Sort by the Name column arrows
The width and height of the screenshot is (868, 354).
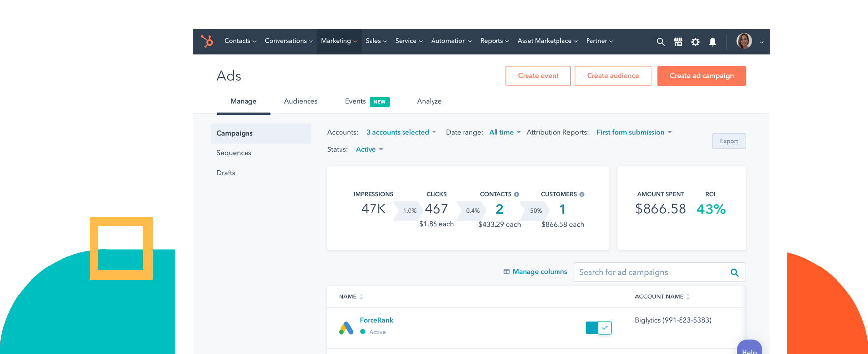pyautogui.click(x=361, y=296)
